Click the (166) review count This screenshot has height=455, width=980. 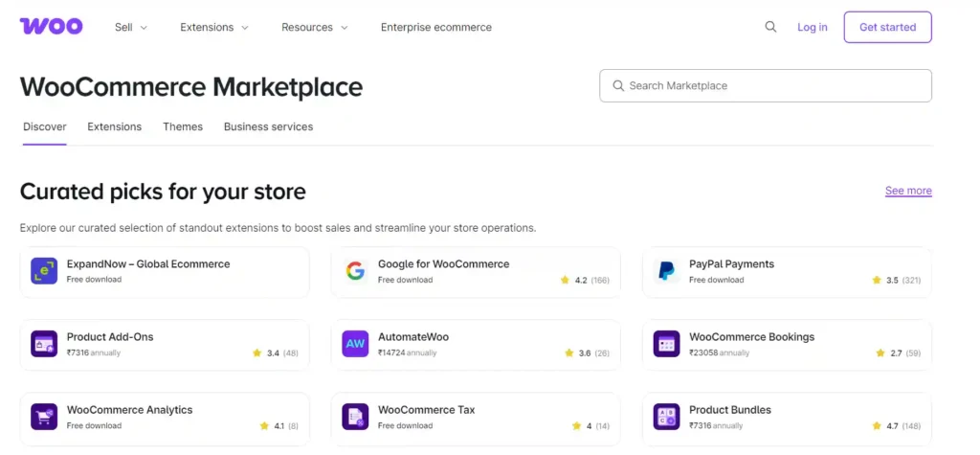pos(600,281)
